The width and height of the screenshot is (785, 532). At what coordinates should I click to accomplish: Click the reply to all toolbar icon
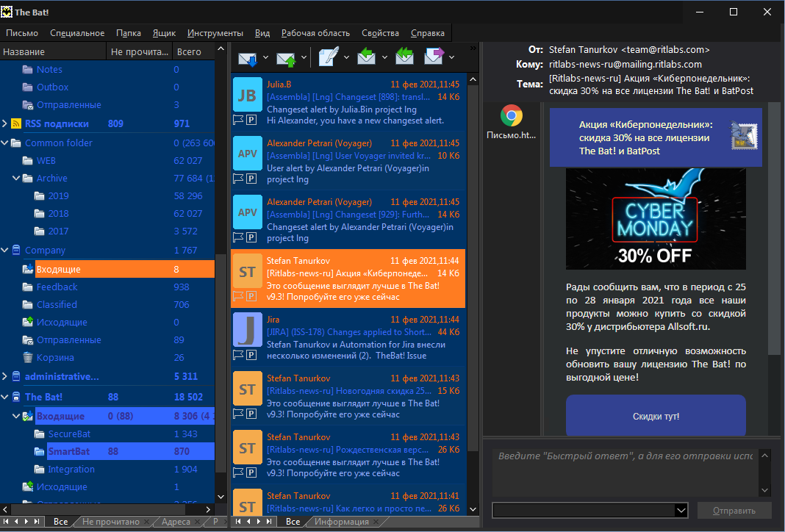(x=404, y=57)
